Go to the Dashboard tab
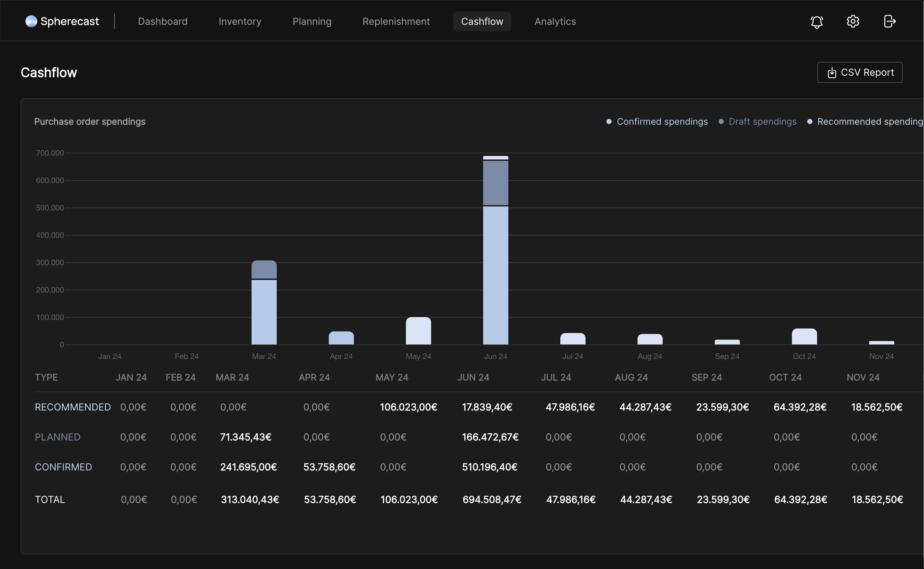Viewport: 924px width, 569px height. 163,22
